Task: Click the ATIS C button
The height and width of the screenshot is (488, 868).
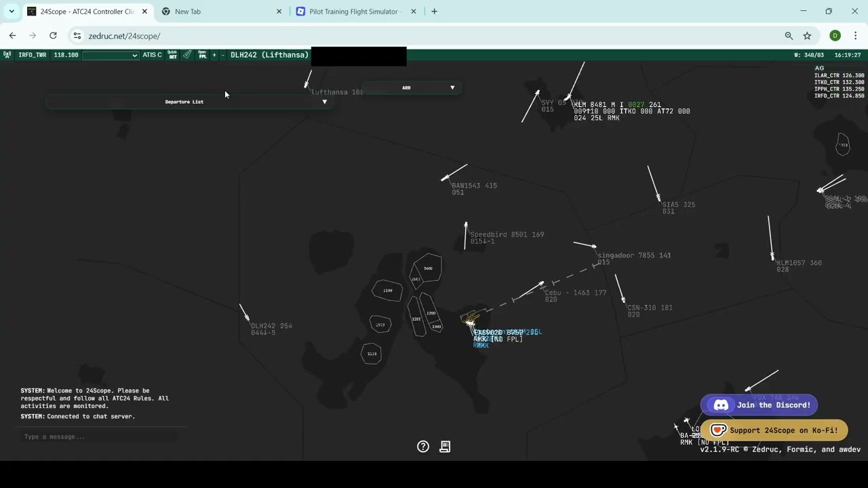Action: click(x=152, y=55)
